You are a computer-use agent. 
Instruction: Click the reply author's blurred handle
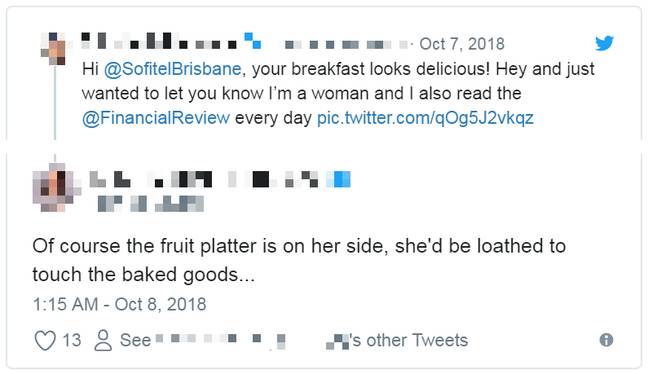150,204
